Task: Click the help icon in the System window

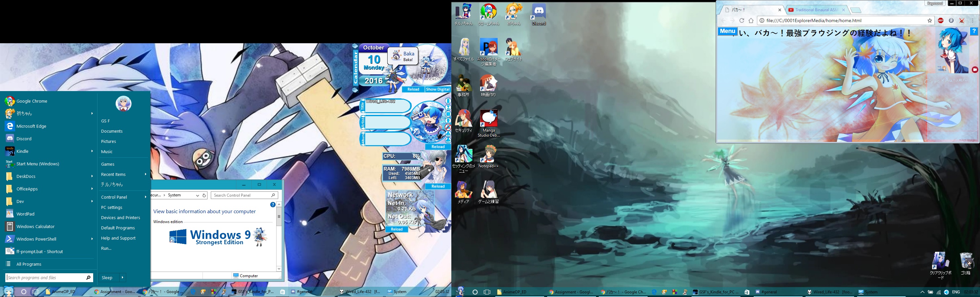Action: click(273, 205)
